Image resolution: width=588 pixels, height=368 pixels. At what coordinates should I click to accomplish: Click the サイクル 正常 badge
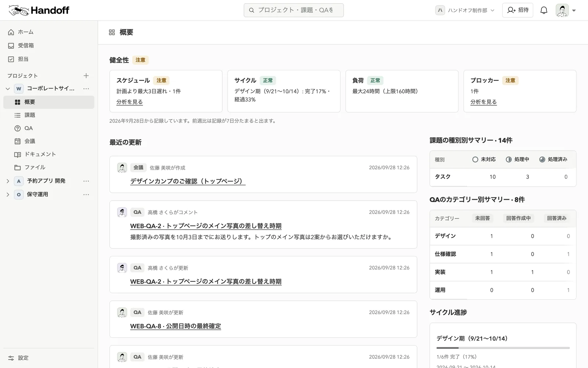pyautogui.click(x=268, y=80)
